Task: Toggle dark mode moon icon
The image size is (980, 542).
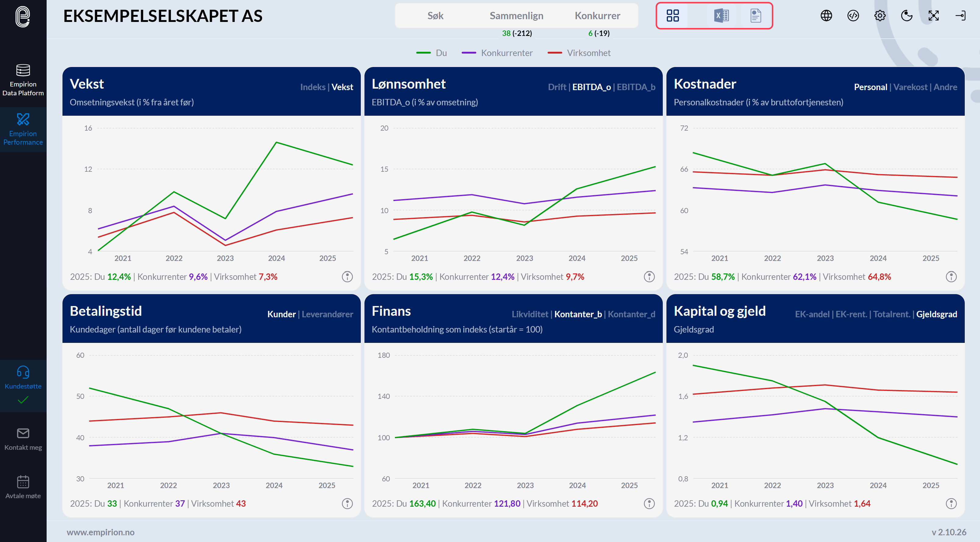Action: [907, 16]
